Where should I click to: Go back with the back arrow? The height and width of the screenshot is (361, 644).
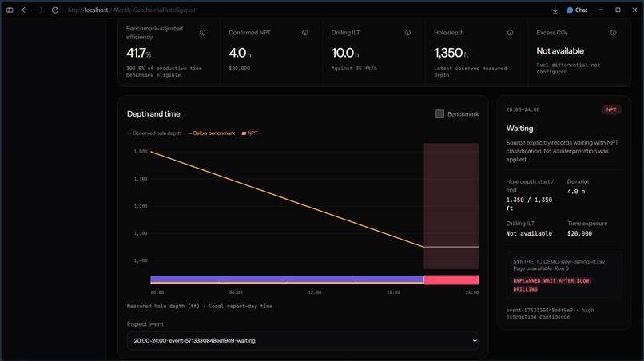(25, 10)
